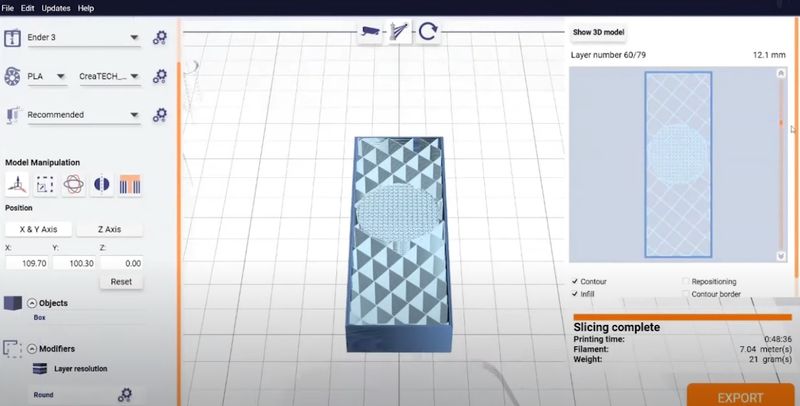This screenshot has width=800, height=406.
Task: Open material settings gear beside PLA
Action: pos(159,76)
